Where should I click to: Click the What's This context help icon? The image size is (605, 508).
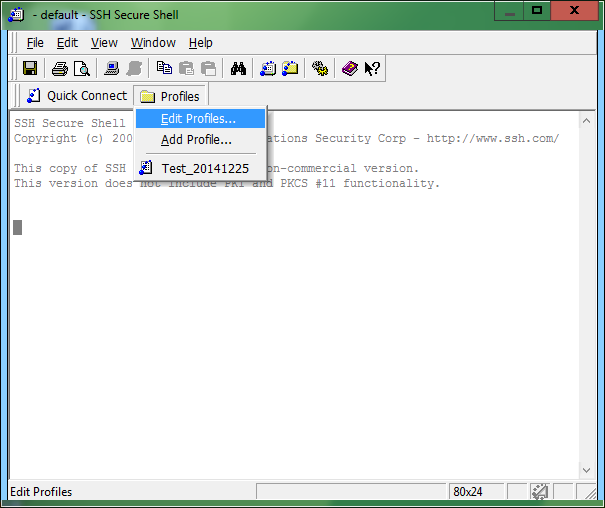pos(372,69)
